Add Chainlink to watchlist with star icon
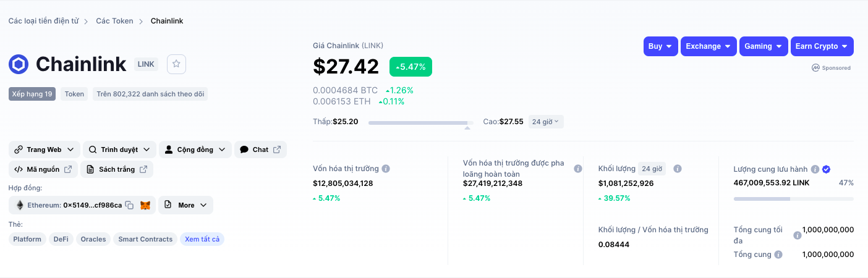Viewport: 868px width, 278px height. click(x=176, y=64)
